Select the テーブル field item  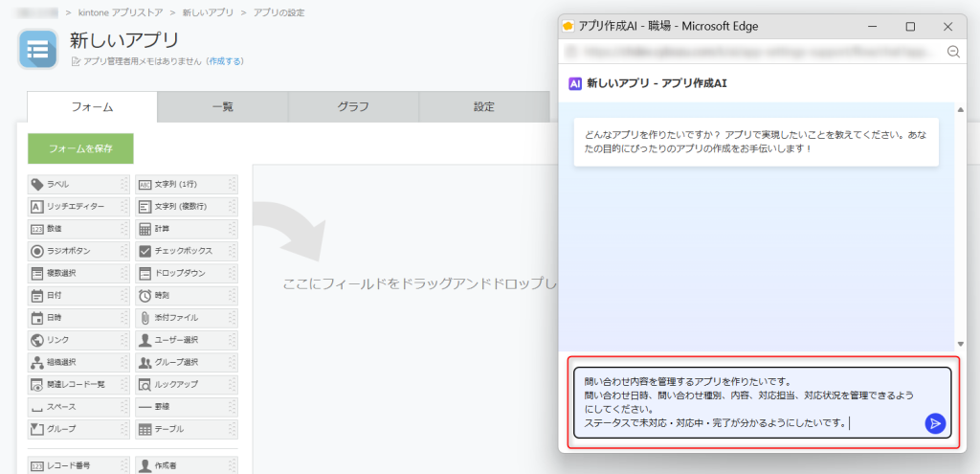coord(187,429)
